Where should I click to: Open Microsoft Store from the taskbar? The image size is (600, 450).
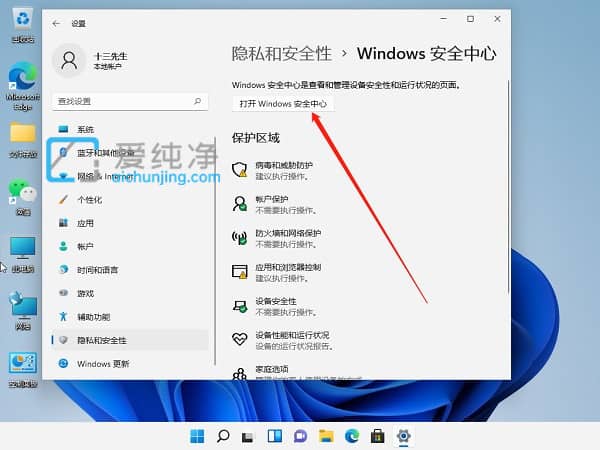pyautogui.click(x=378, y=436)
